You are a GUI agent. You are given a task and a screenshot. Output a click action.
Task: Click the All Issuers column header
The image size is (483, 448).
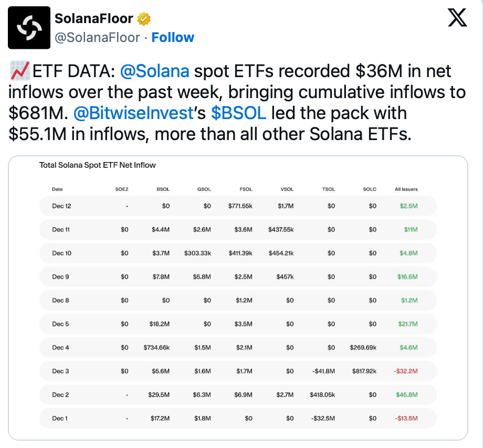(406, 189)
